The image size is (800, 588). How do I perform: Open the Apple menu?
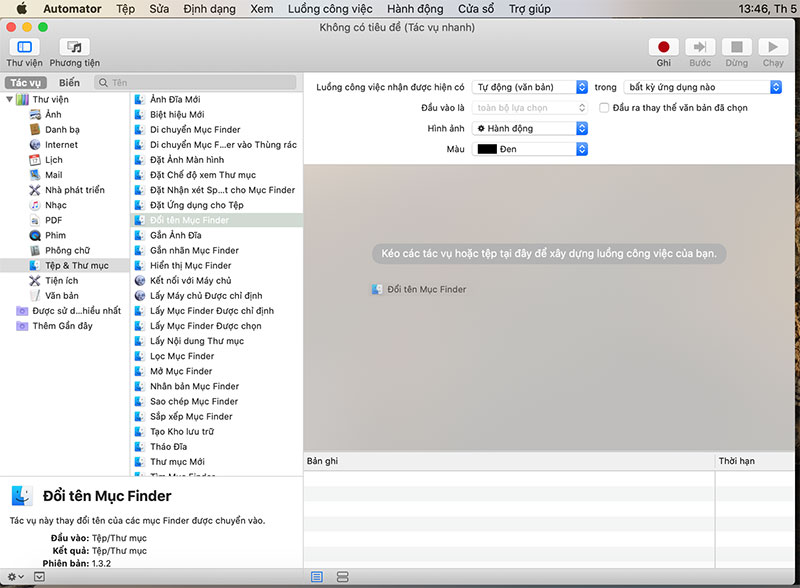[x=21, y=9]
